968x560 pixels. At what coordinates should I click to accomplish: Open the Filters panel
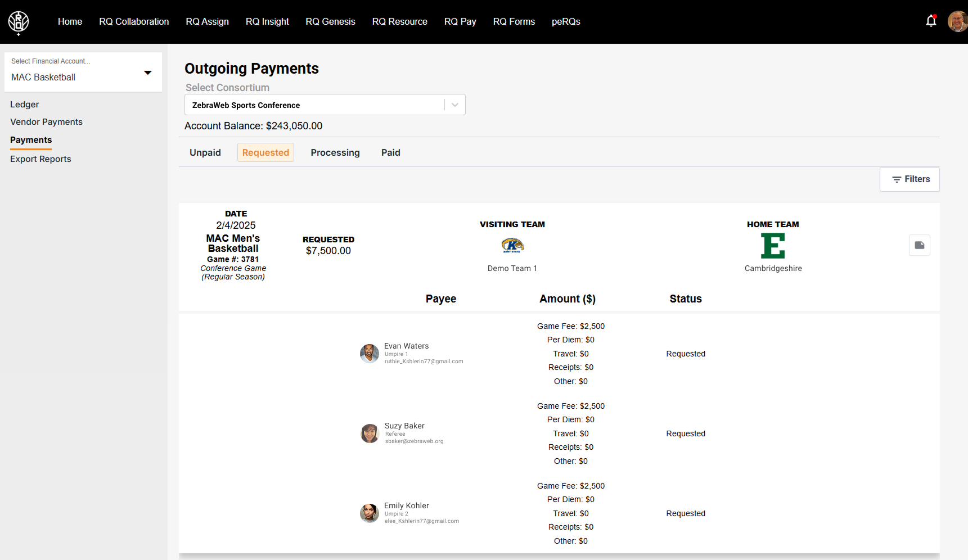tap(910, 179)
